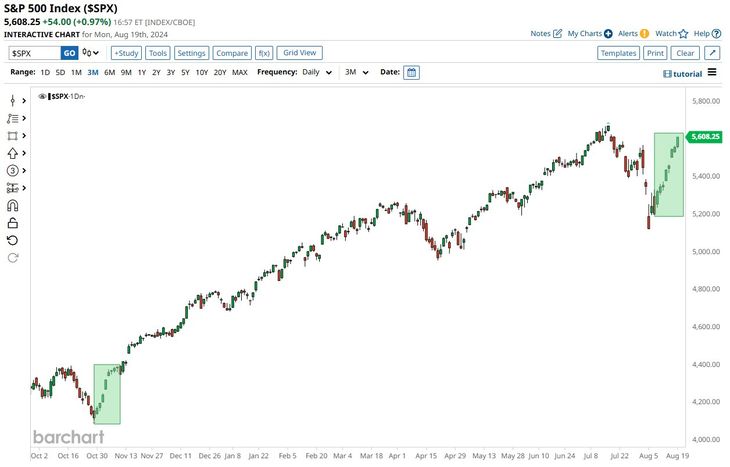Viewport: 730px width, 467px height.
Task: Select the MAX range option
Action: 240,72
